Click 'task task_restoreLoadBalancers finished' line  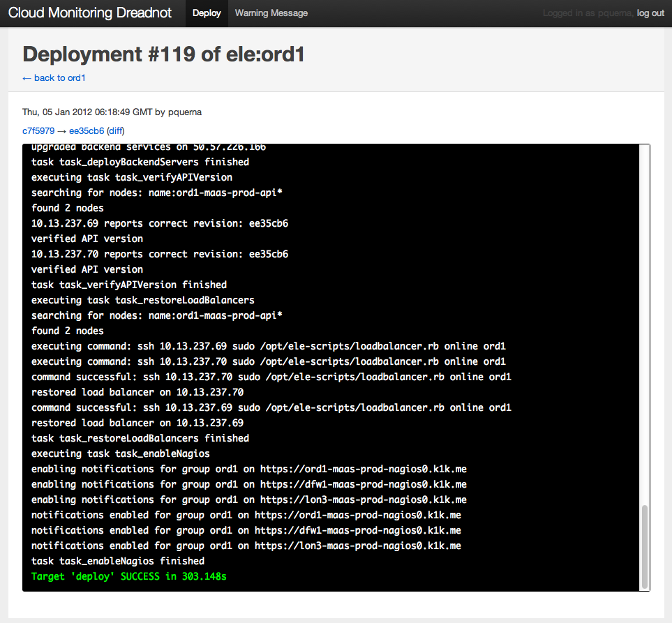140,438
